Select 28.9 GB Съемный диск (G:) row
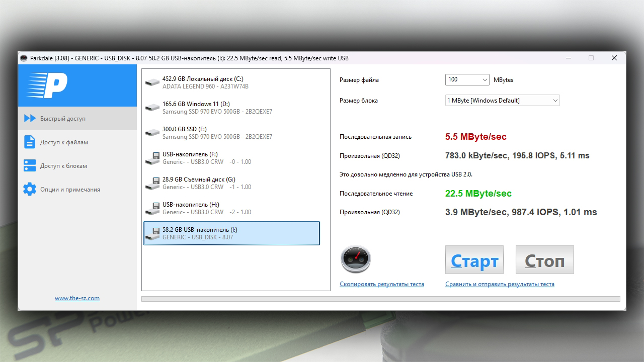This screenshot has height=362, width=644. [231, 183]
